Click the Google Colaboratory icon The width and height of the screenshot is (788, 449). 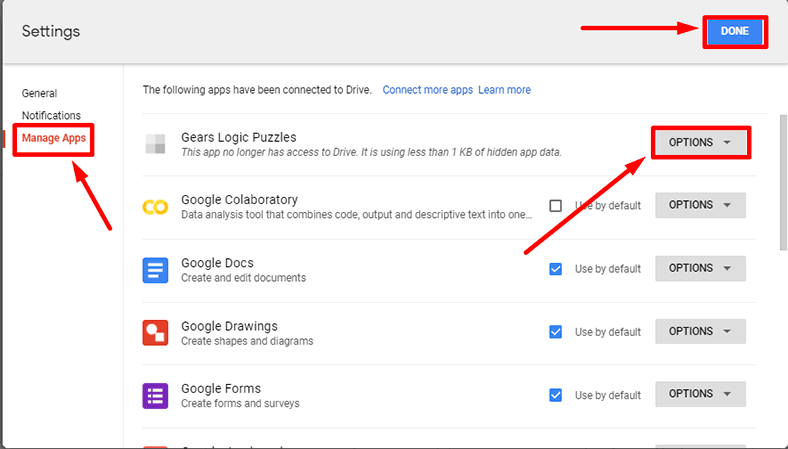(x=155, y=207)
